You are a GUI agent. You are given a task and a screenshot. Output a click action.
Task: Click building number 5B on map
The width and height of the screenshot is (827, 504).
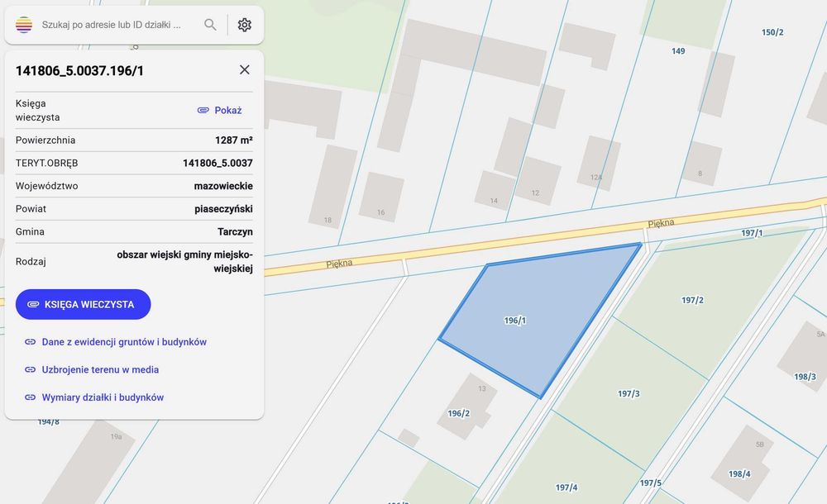point(759,445)
